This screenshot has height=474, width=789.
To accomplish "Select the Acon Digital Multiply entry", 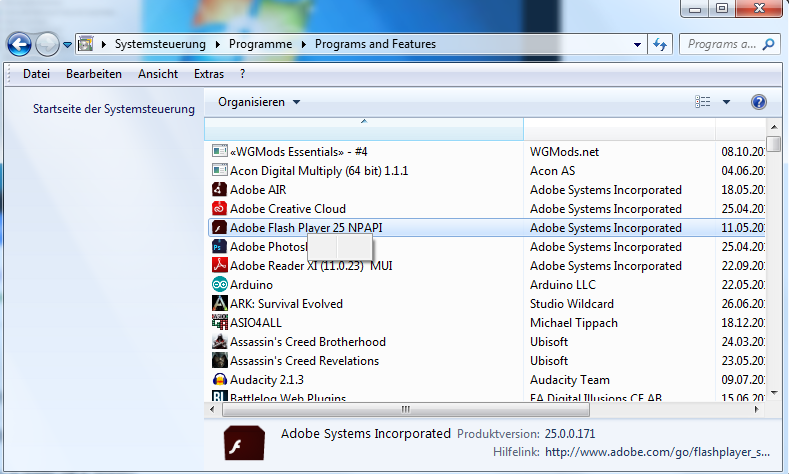I will (x=319, y=171).
